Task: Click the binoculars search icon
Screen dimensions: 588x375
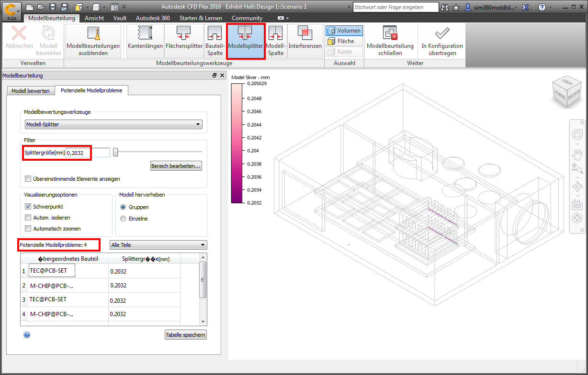Action: click(445, 7)
